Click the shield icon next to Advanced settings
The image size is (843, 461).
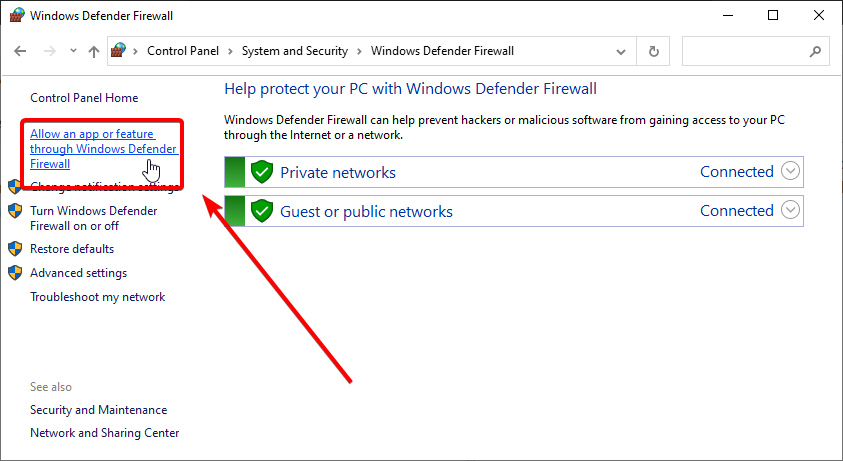[15, 273]
